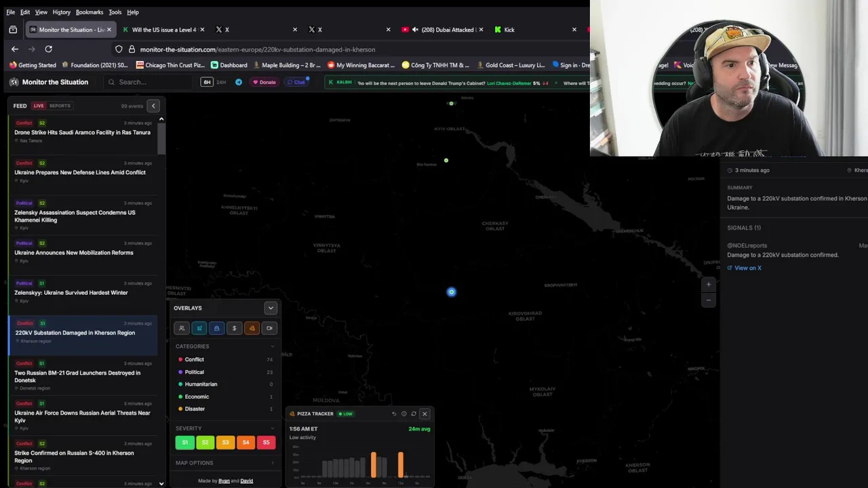
Task: Click the Donate button
Action: coord(264,82)
